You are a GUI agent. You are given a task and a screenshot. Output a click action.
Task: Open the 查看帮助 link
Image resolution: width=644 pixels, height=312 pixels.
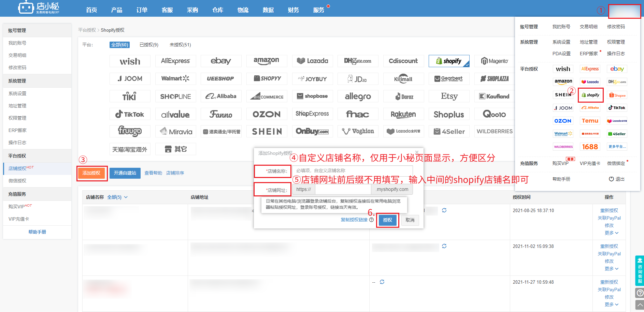point(153,173)
